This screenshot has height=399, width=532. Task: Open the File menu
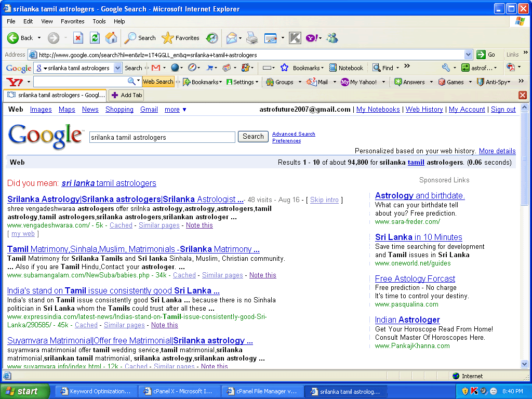11,21
